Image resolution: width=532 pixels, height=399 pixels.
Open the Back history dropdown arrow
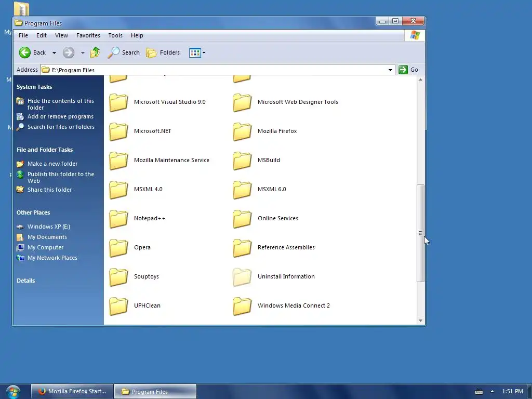(54, 53)
